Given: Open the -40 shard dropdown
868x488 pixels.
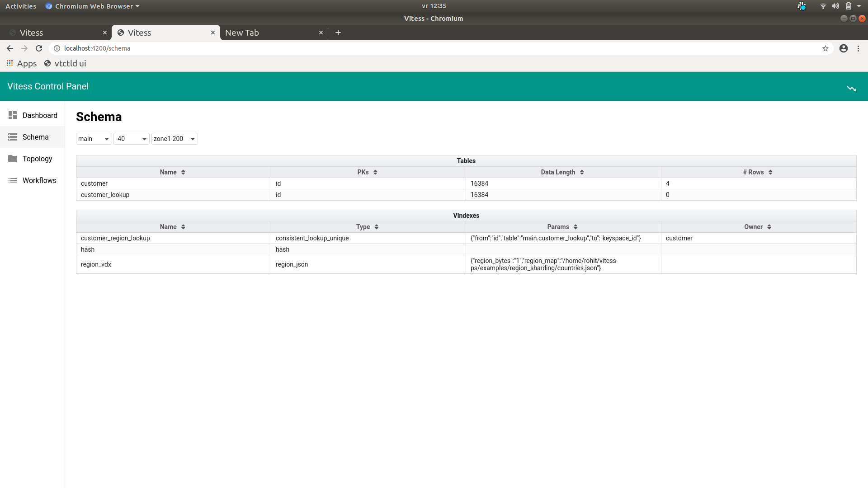Looking at the screenshot, I should tap(131, 139).
